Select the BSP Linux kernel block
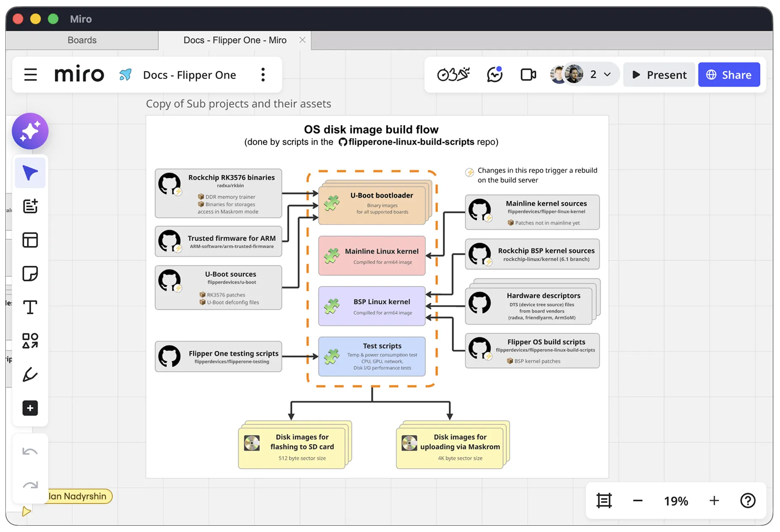The height and width of the screenshot is (532, 780). click(x=372, y=306)
